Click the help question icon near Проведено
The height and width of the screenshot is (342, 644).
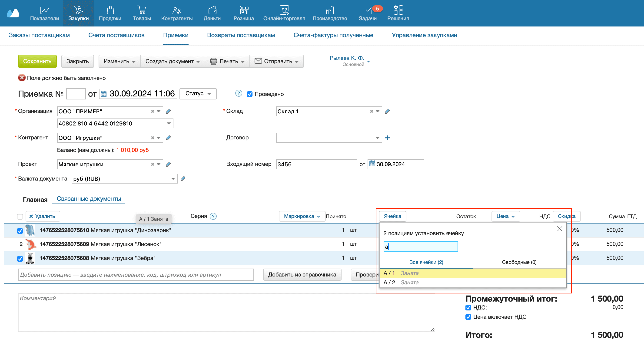(x=239, y=93)
